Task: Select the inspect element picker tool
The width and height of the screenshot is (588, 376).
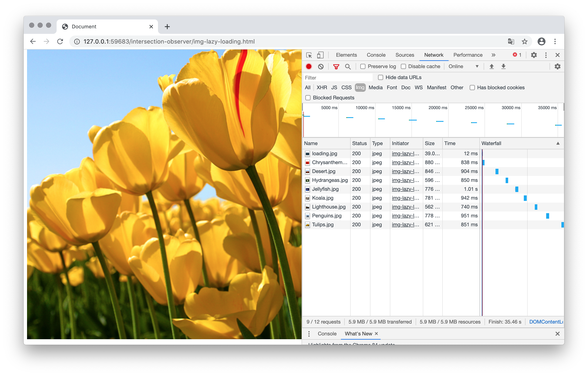Action: click(309, 55)
